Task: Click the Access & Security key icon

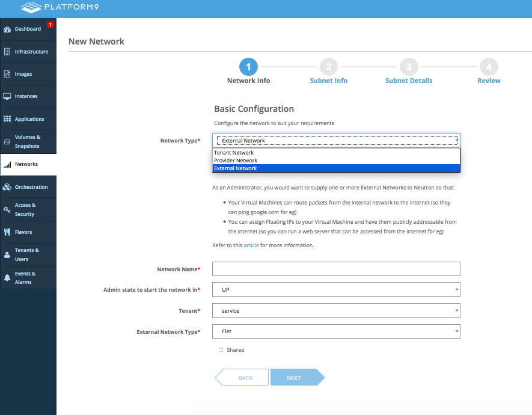Action: [x=7, y=209]
